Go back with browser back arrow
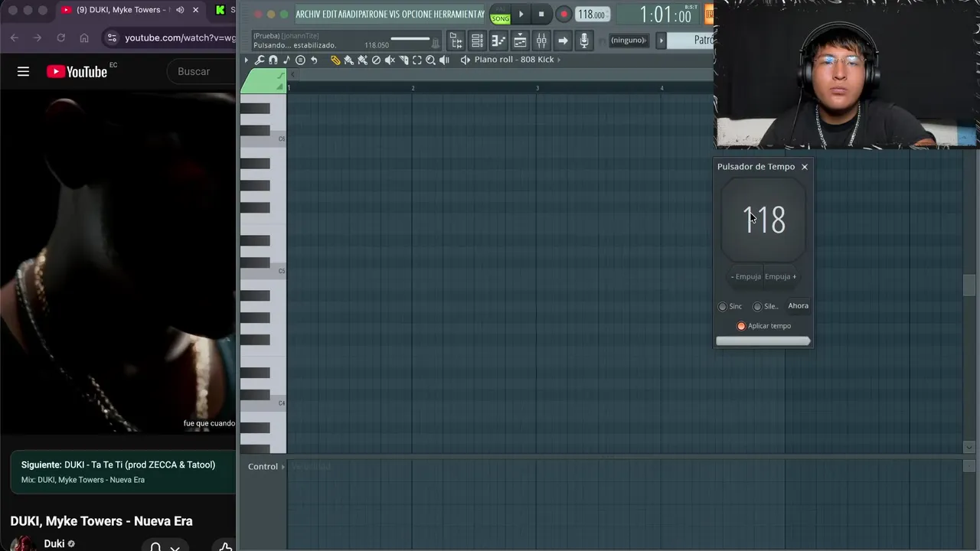 pos(14,37)
